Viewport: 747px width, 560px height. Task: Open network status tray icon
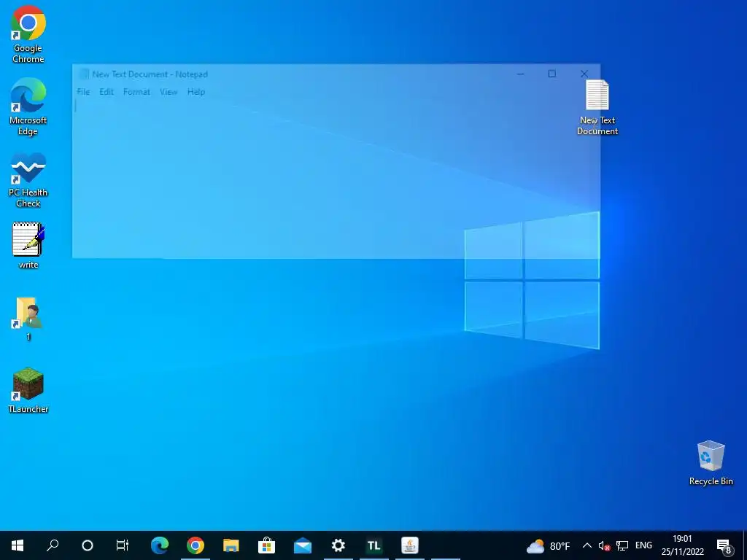622,545
